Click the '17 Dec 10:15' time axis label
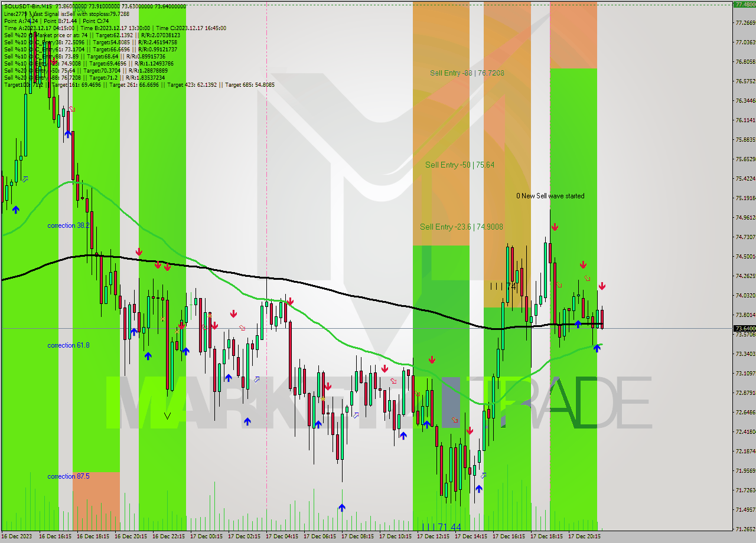756x543 pixels. point(395,537)
